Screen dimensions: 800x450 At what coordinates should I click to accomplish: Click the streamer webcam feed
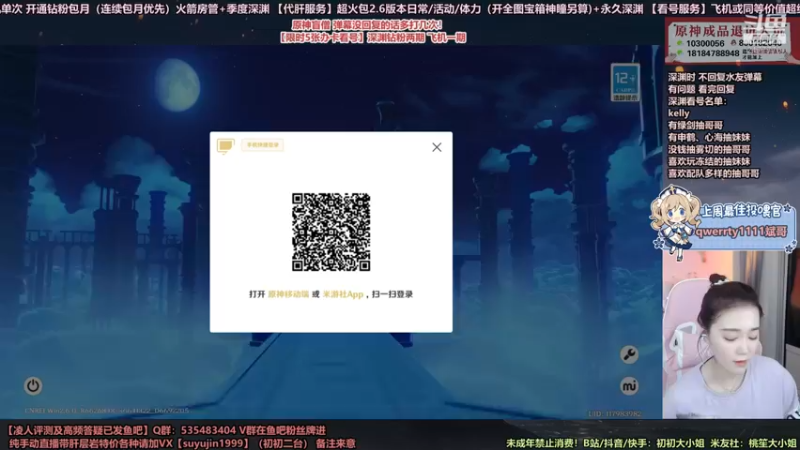(x=731, y=335)
